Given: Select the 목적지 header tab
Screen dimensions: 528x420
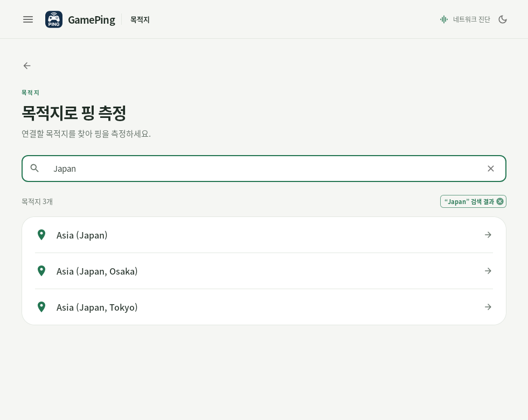Looking at the screenshot, I should [140, 20].
